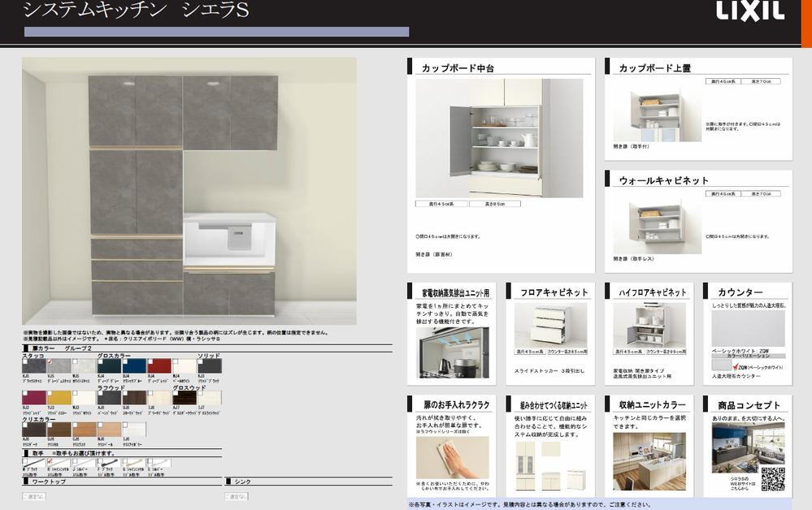
Task: Pick the dark red gloss door swatch
Action: [x=159, y=367]
